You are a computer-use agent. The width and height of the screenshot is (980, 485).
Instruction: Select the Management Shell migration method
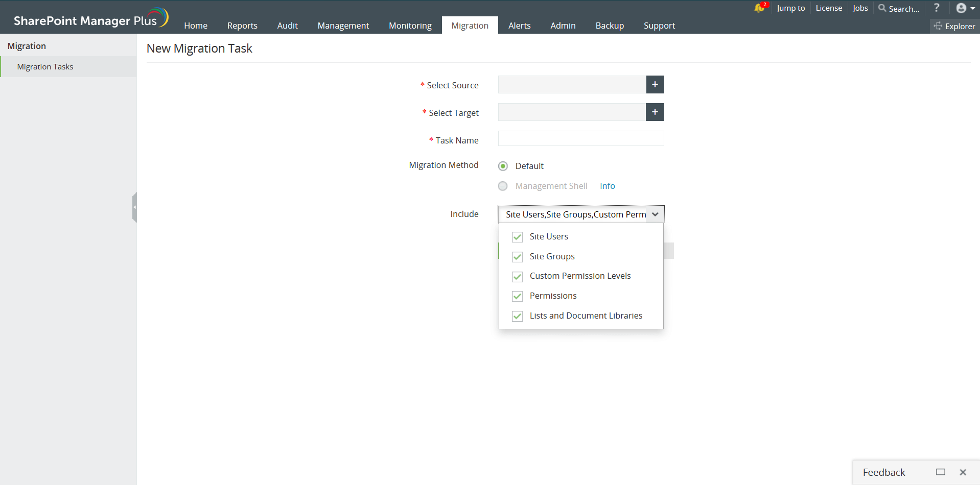(502, 186)
